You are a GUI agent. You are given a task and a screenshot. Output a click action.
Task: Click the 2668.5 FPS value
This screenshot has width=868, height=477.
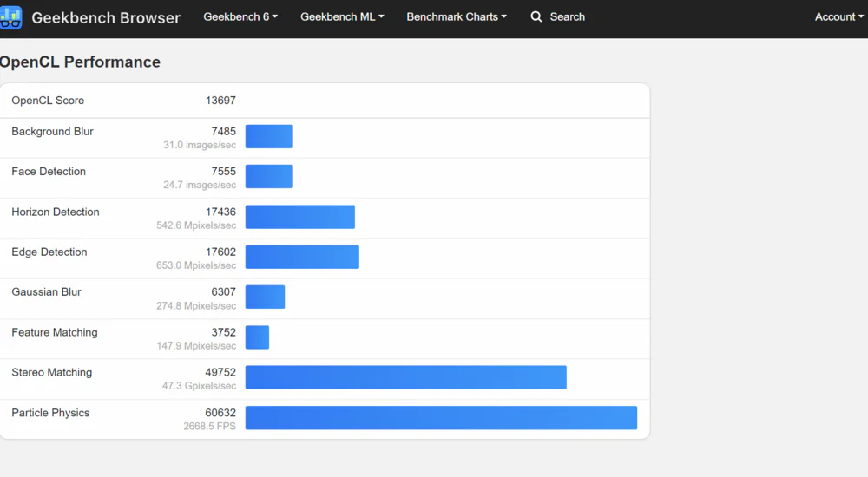tap(210, 426)
